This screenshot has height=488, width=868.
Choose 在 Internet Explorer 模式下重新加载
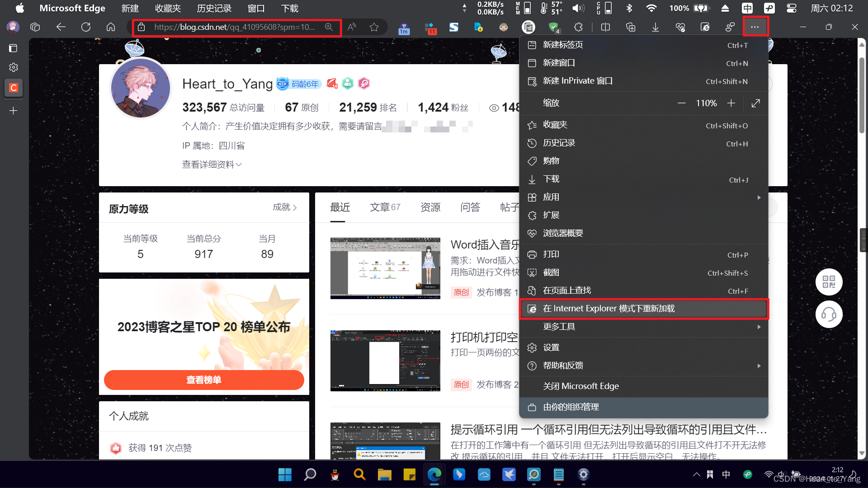click(644, 309)
